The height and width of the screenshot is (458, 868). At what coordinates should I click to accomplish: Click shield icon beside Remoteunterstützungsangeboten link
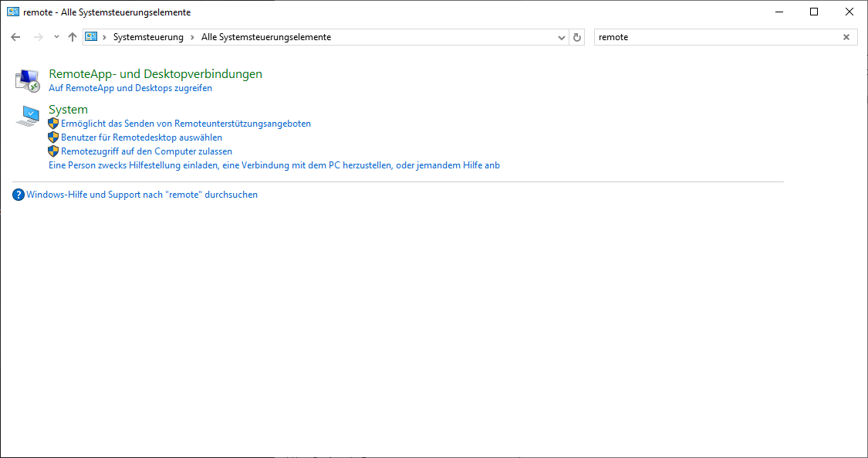point(53,124)
